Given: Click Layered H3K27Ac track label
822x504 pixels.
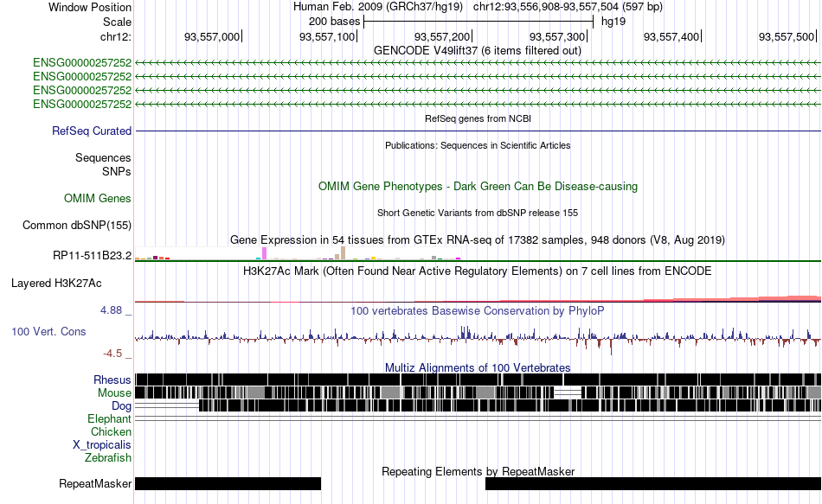Looking at the screenshot, I should pos(56,284).
